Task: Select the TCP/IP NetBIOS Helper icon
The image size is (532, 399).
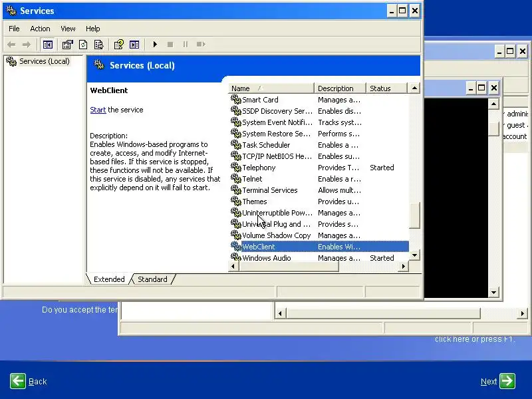Action: coord(236,156)
